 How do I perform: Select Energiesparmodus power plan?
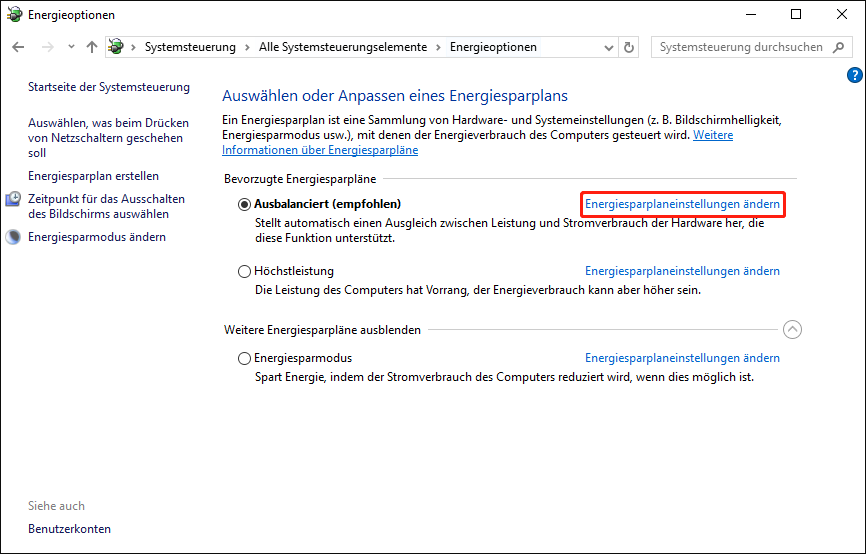click(244, 358)
